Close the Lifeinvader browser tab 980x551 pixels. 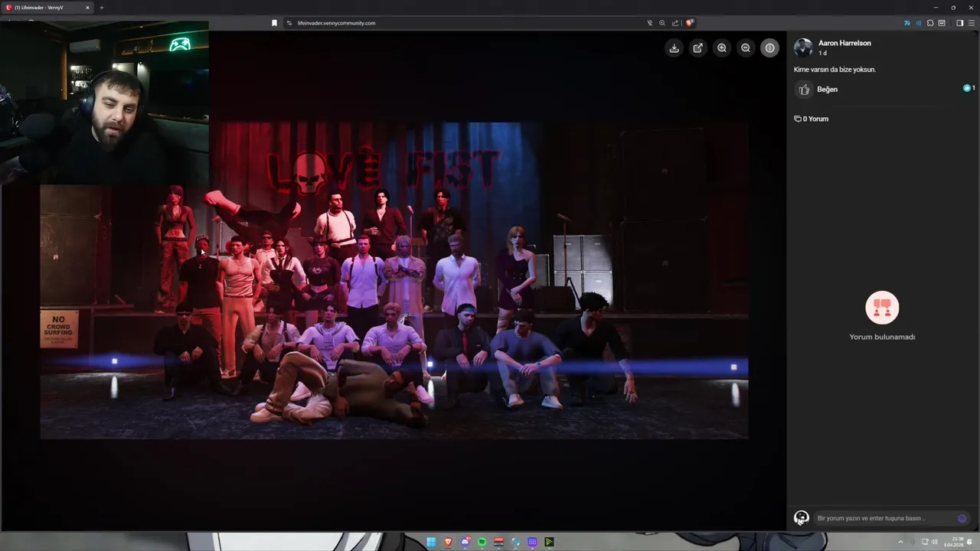click(87, 8)
